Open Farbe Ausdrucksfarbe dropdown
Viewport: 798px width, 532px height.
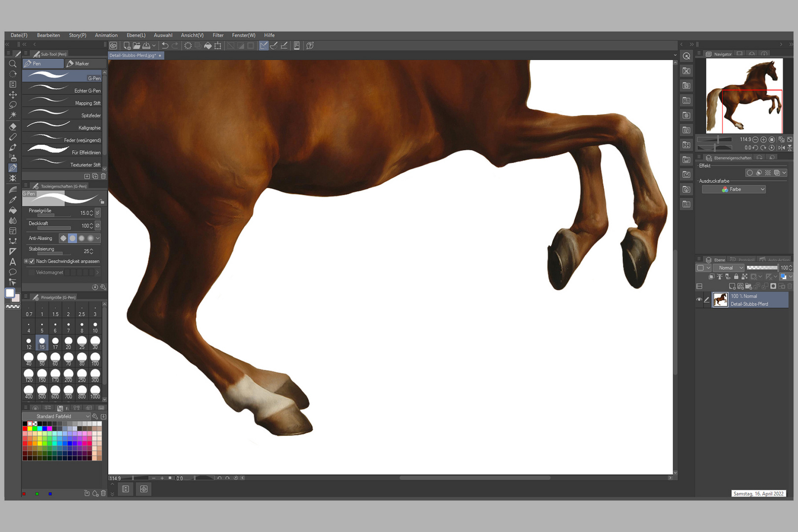[x=733, y=189]
